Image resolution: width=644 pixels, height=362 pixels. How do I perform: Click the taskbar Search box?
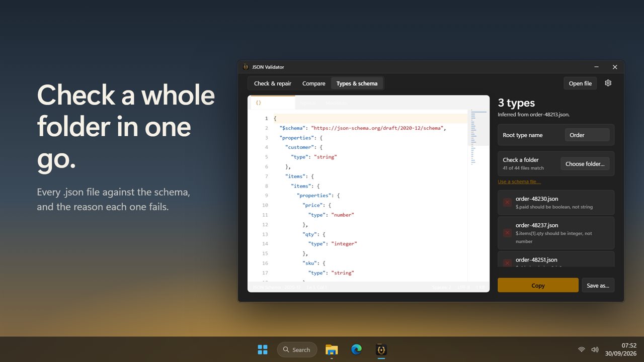tap(297, 349)
